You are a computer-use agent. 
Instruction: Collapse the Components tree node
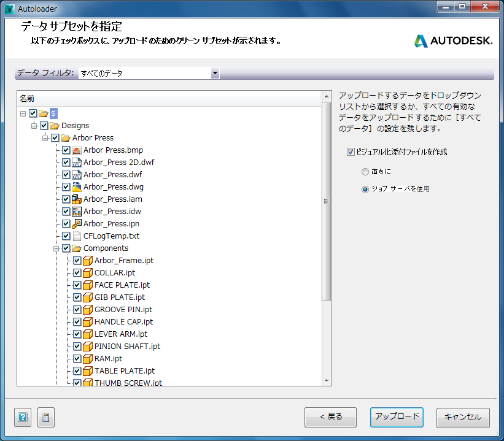click(56, 248)
